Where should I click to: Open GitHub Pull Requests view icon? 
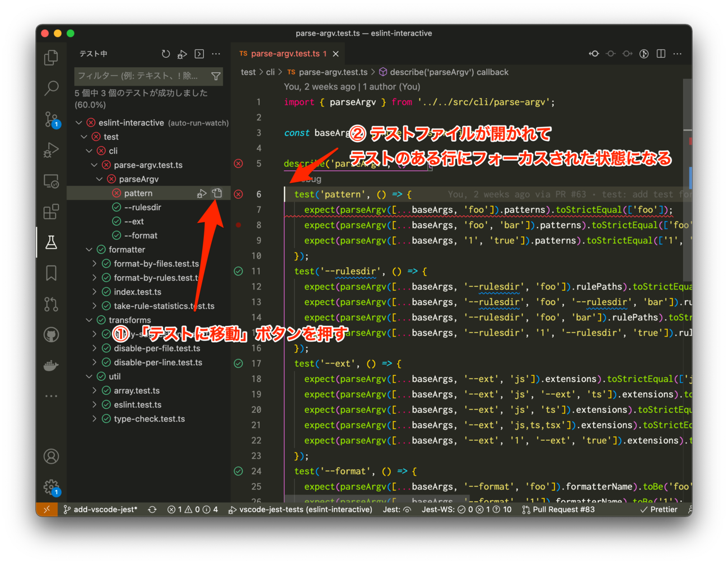(x=51, y=304)
